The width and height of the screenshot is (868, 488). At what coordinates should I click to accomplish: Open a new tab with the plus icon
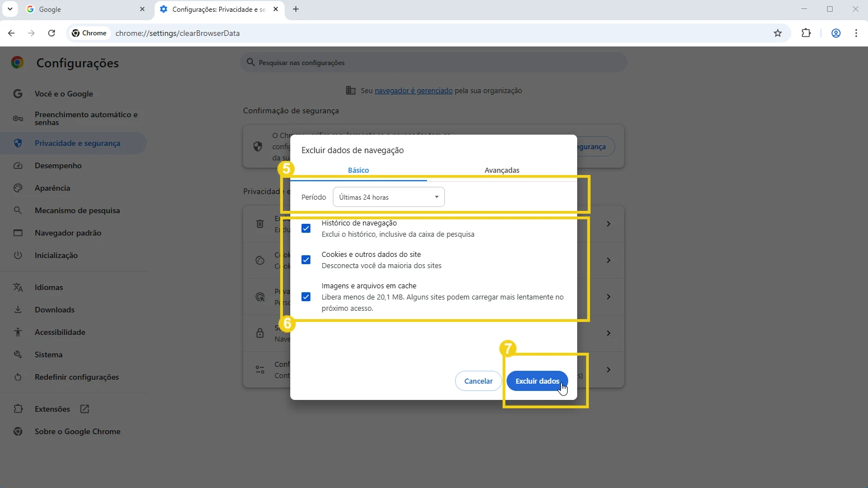pyautogui.click(x=296, y=9)
